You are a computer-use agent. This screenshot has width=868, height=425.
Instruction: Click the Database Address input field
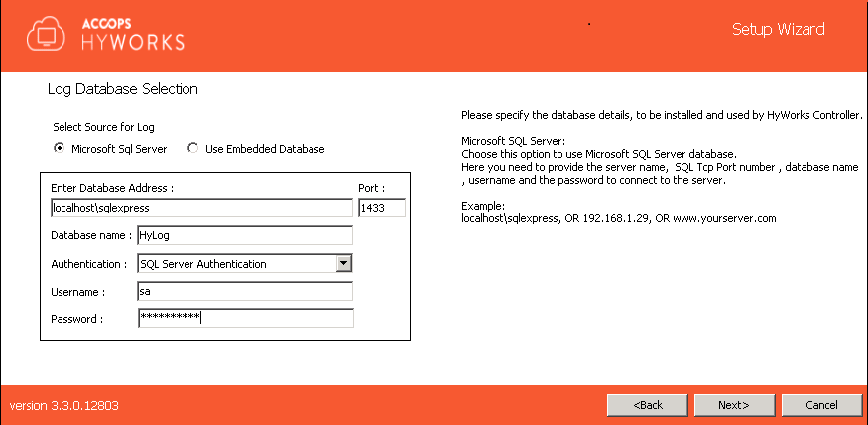coord(201,208)
